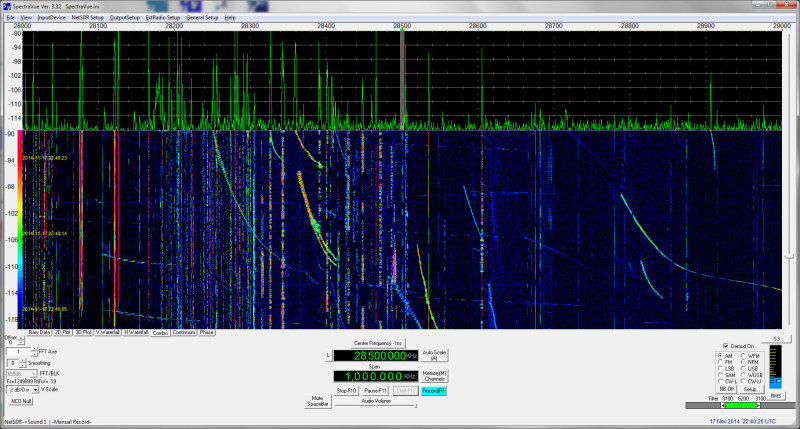
Task: Select the Combo display tab
Action: (160, 333)
